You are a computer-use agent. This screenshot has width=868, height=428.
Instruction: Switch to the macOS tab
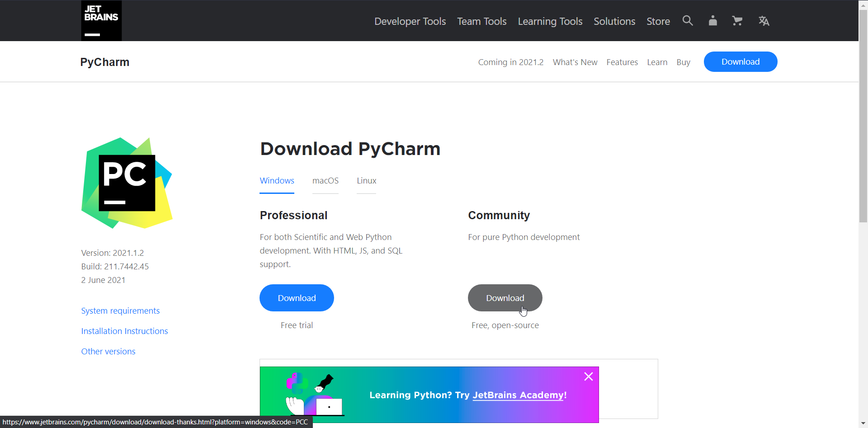pos(325,181)
